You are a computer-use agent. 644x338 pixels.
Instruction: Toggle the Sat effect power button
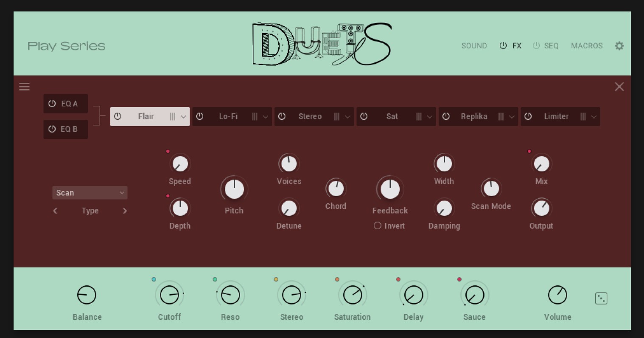point(364,116)
